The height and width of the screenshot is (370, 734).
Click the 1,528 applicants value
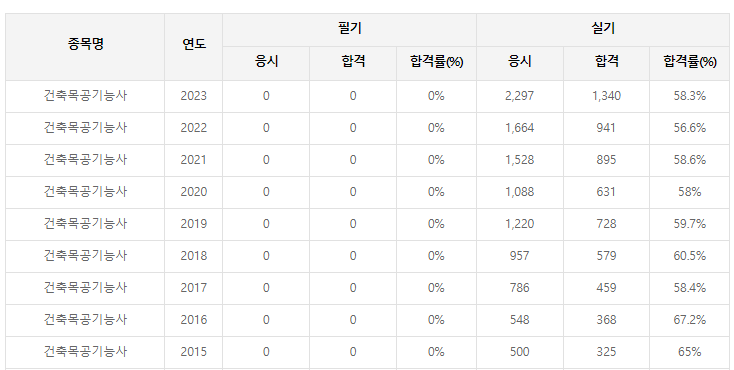[520, 160]
